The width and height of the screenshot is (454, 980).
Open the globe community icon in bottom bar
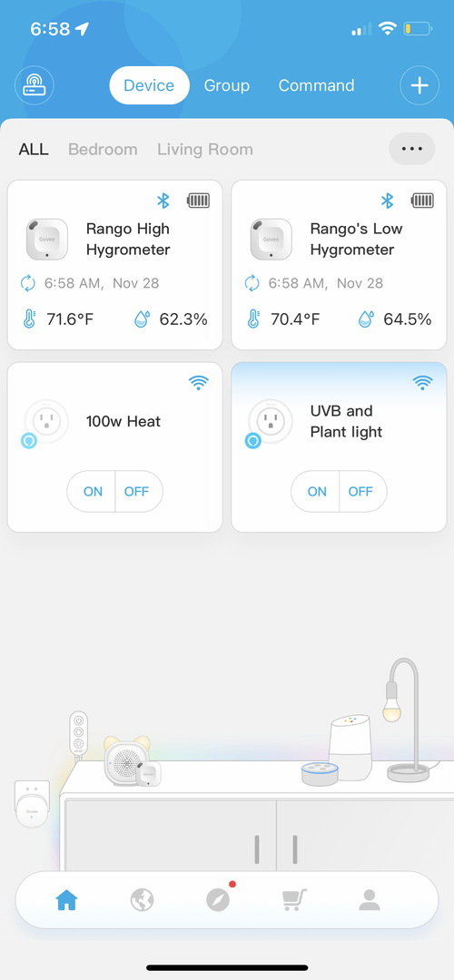[142, 900]
